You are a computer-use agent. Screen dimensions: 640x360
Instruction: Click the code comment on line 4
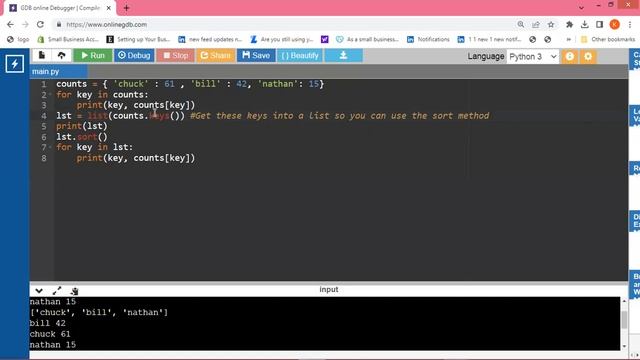click(x=340, y=116)
